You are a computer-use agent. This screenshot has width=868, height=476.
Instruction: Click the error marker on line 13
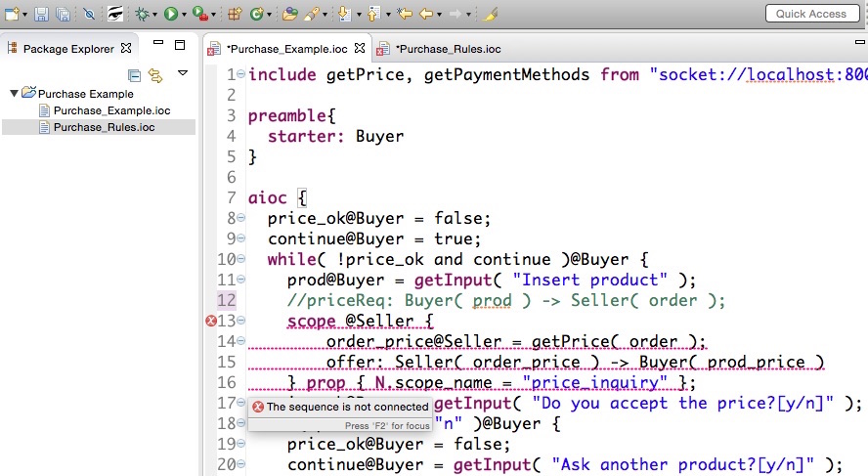(211, 321)
